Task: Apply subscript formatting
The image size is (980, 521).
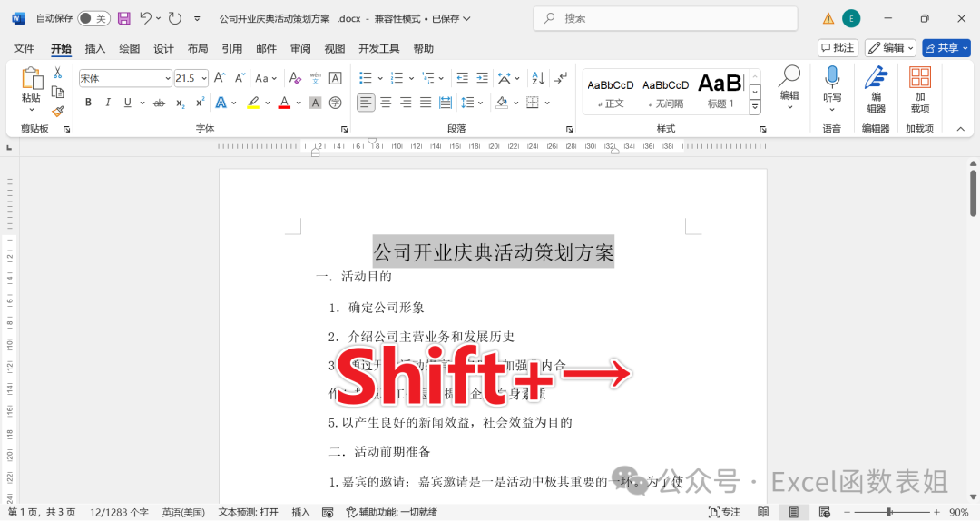Action: [x=180, y=103]
